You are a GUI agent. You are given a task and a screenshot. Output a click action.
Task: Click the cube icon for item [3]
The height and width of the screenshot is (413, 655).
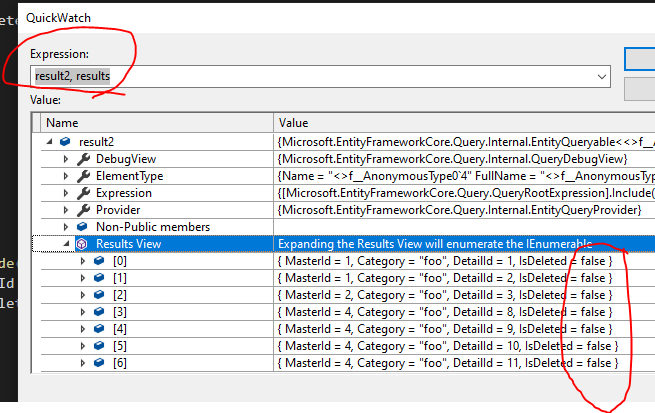tap(99, 312)
